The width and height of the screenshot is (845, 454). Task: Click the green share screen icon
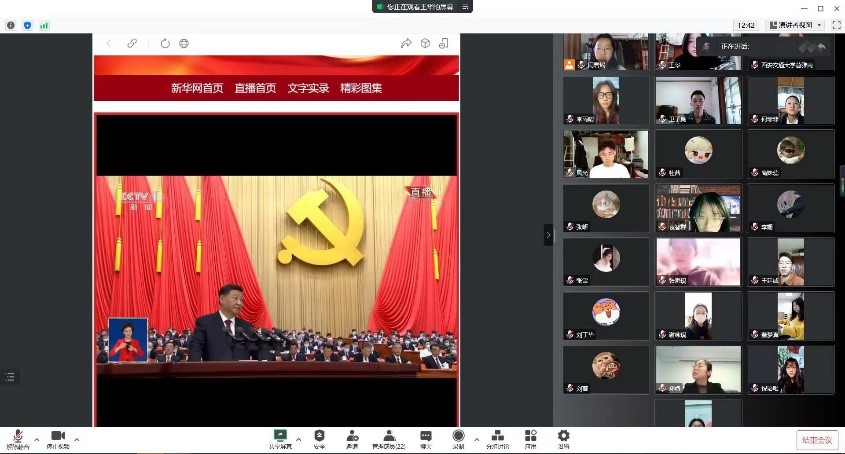pos(281,436)
